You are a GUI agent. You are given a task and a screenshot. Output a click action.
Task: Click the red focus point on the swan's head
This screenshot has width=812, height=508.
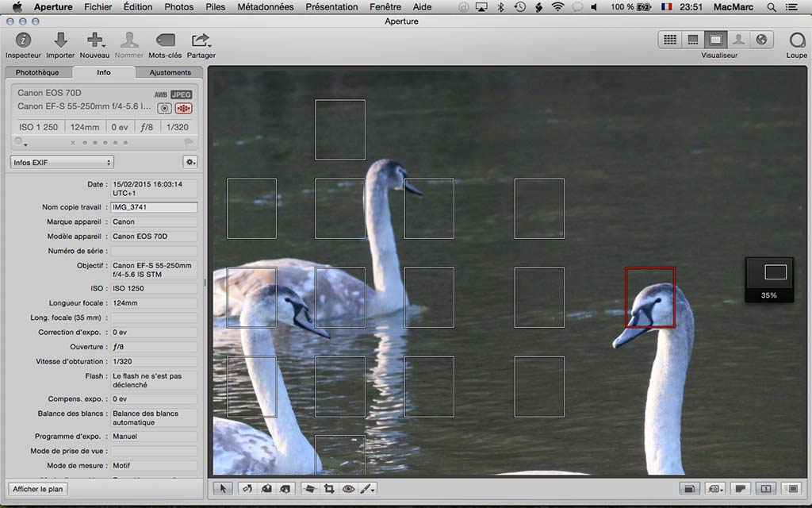[650, 298]
